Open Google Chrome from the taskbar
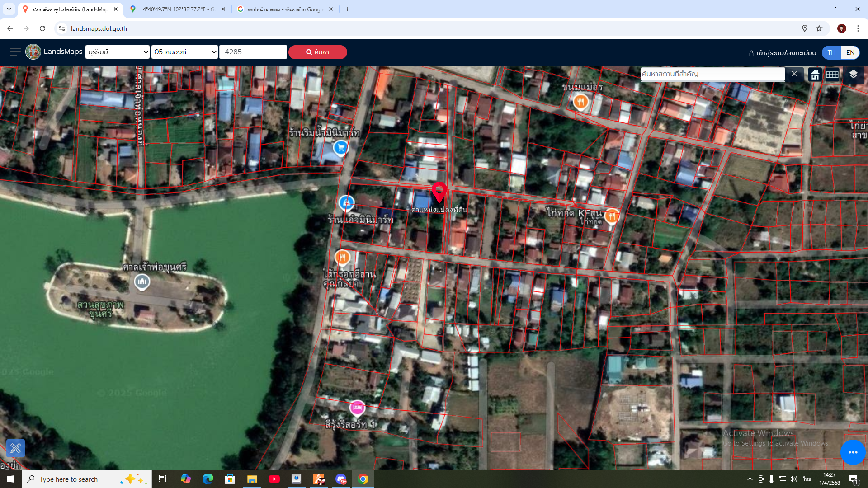 (363, 479)
